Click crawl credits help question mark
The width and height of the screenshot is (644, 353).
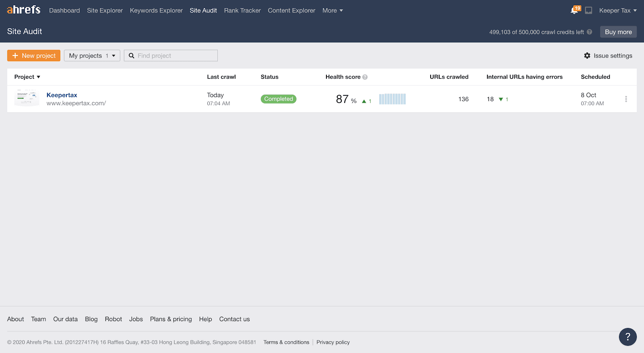pyautogui.click(x=589, y=32)
